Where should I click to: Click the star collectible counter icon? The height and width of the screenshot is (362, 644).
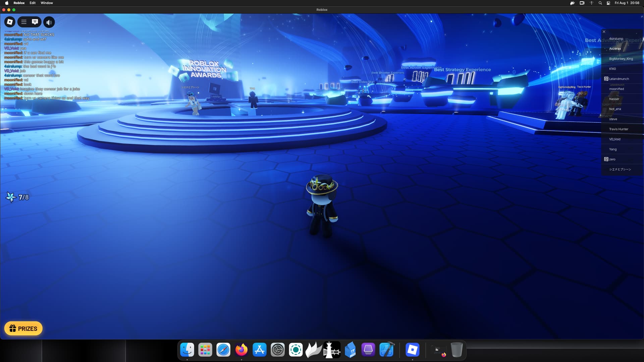11,197
